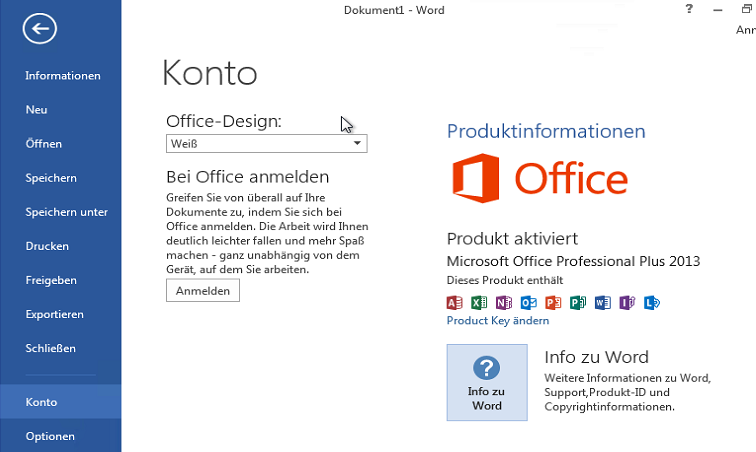This screenshot has height=452, width=756.
Task: Open Help via the question mark icon
Action: click(689, 9)
